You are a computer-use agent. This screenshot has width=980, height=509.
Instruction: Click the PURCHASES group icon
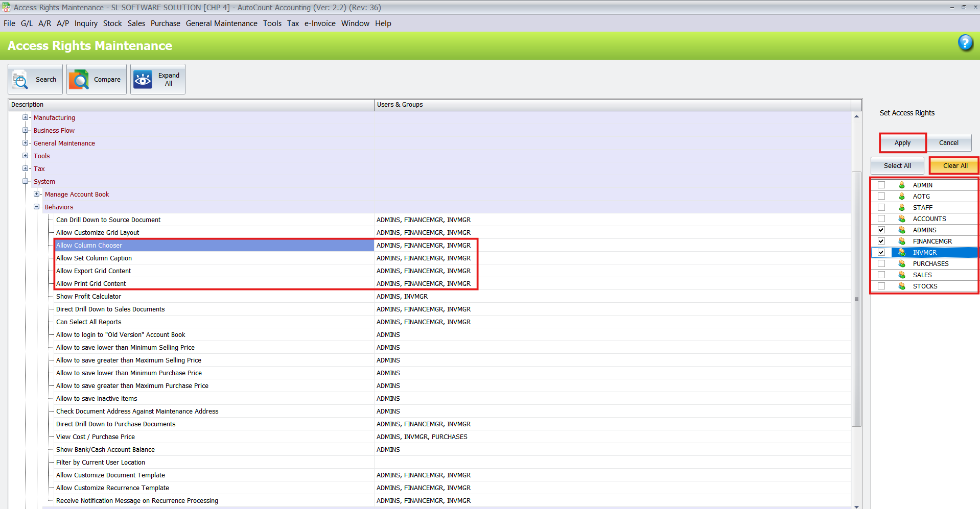[902, 264]
